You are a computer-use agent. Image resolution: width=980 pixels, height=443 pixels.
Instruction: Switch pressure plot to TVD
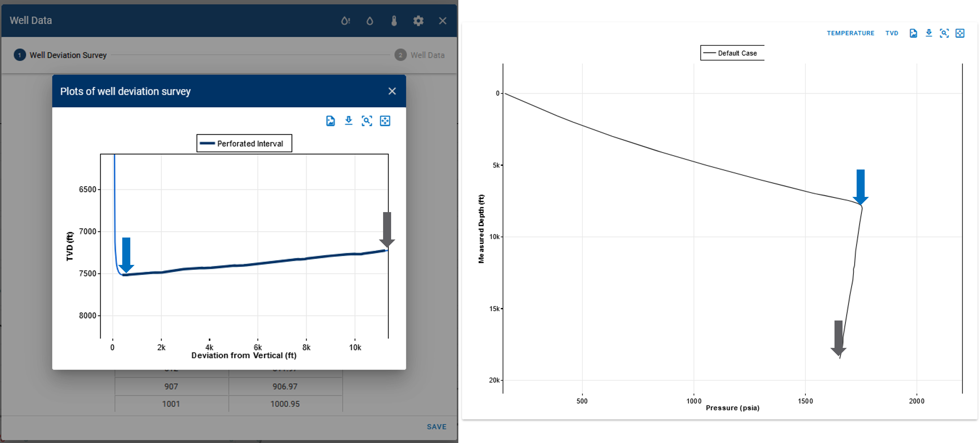click(x=891, y=33)
